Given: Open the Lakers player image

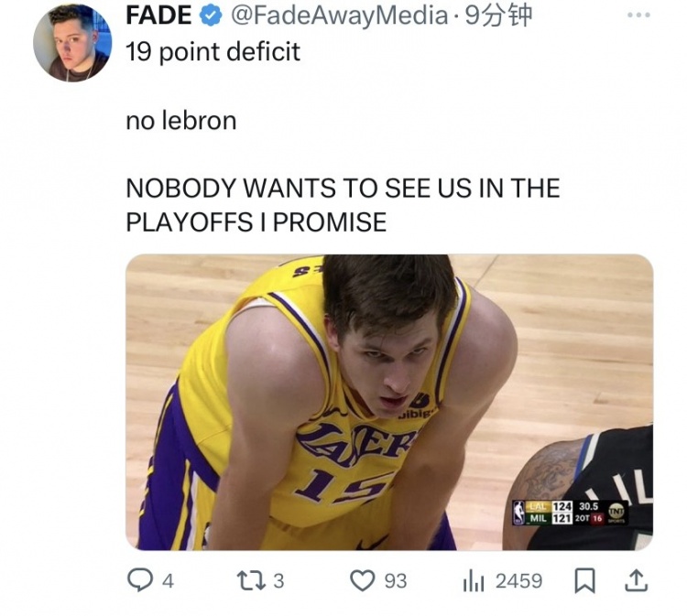Looking at the screenshot, I should [389, 402].
